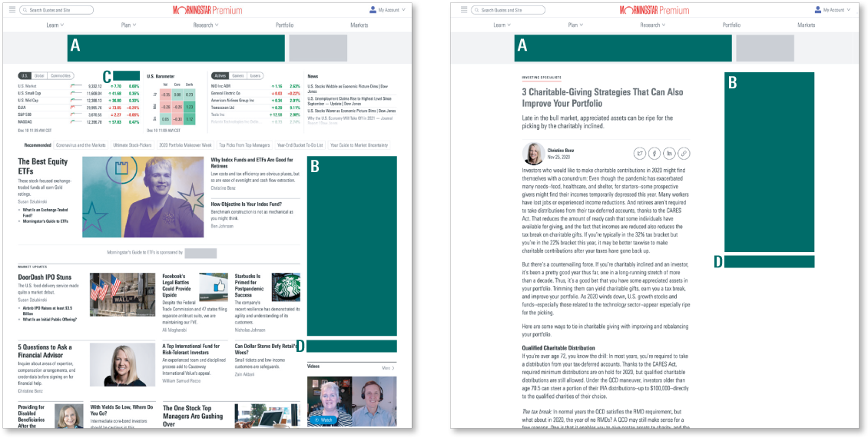Show Gainers in the stocks list

coord(238,76)
